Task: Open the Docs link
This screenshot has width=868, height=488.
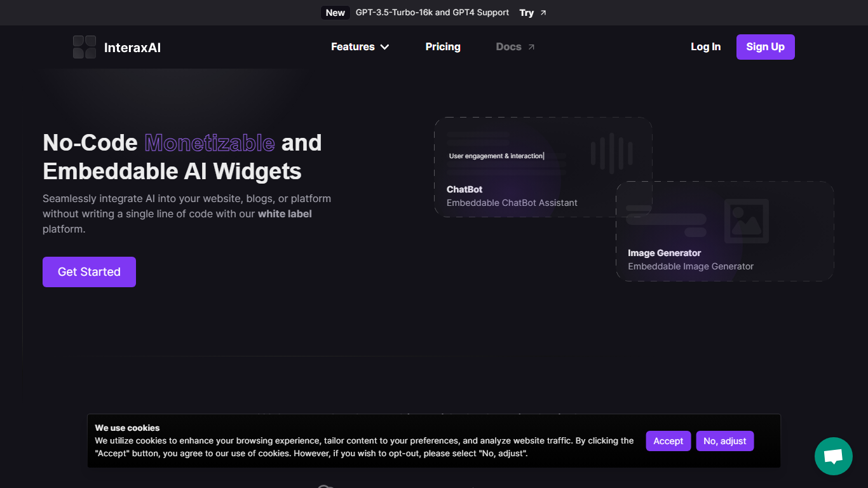Action: [508, 47]
